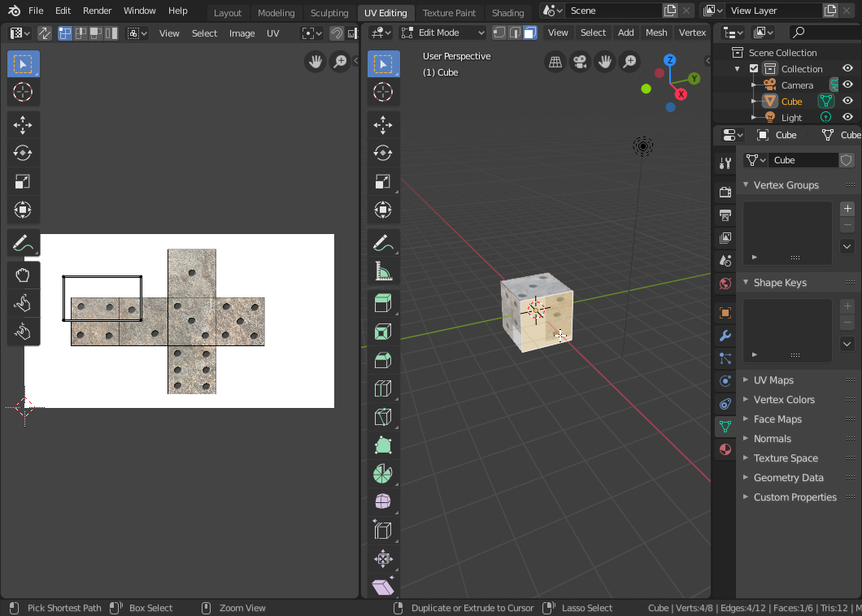Open Object Data properties tab
Viewport: 862px width, 616px height.
tap(725, 427)
